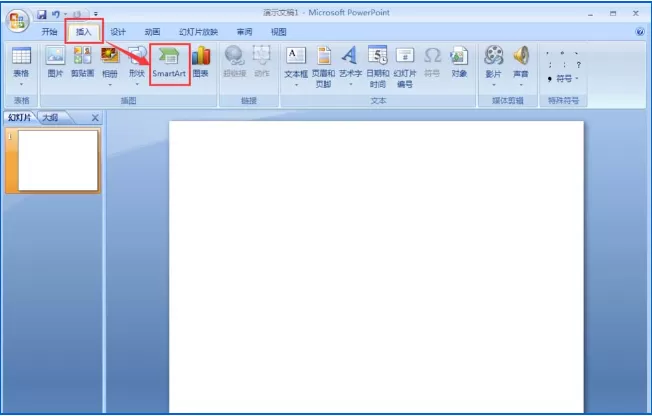The height and width of the screenshot is (416, 652).
Task: Open the 设计 (Design) tab
Action: pyautogui.click(x=118, y=32)
